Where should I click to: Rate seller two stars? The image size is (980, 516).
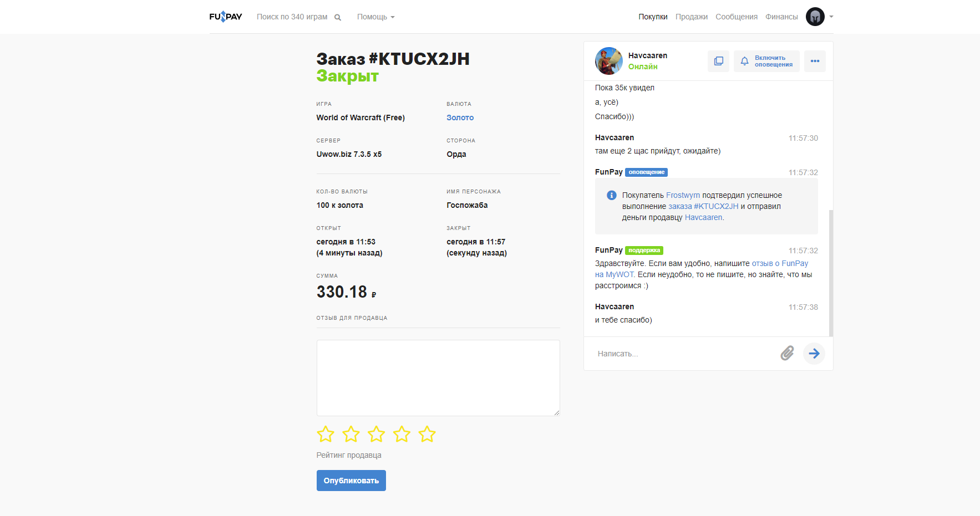point(351,434)
